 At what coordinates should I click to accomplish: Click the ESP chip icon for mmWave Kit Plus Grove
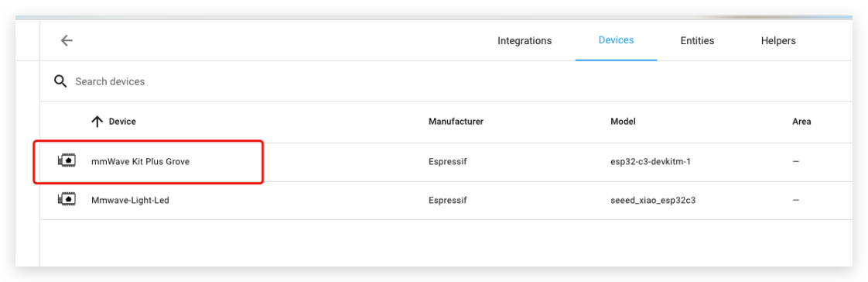coord(67,161)
